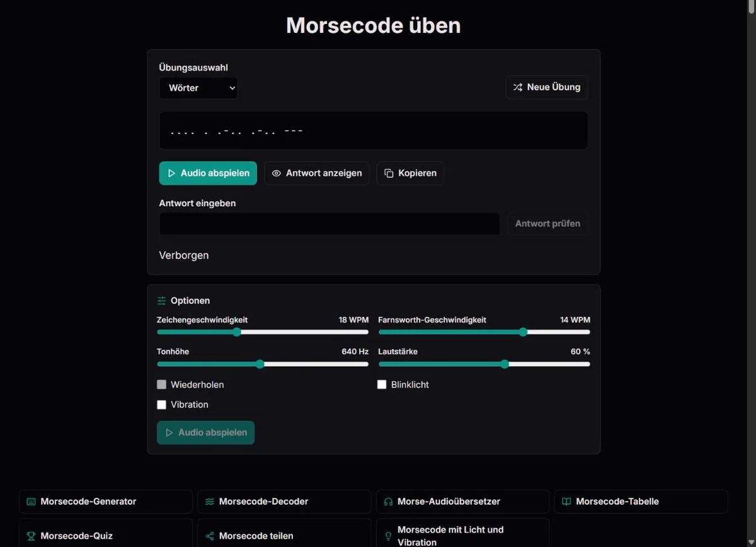
Task: Adjust the Zeichengeschwindigkeit slider
Action: point(263,332)
